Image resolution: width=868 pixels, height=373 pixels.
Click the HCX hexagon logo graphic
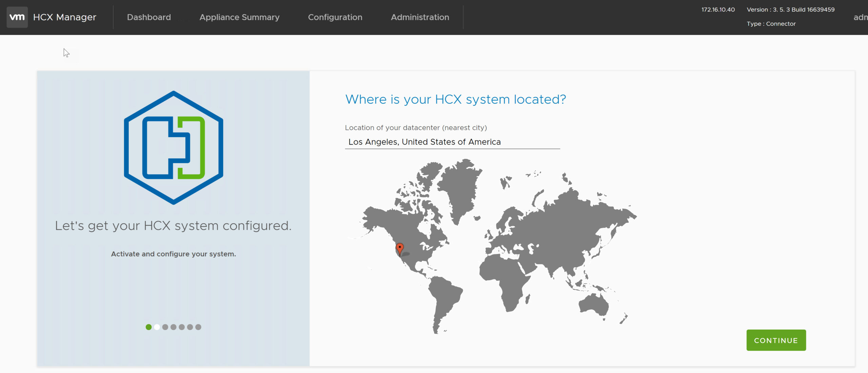(x=173, y=148)
